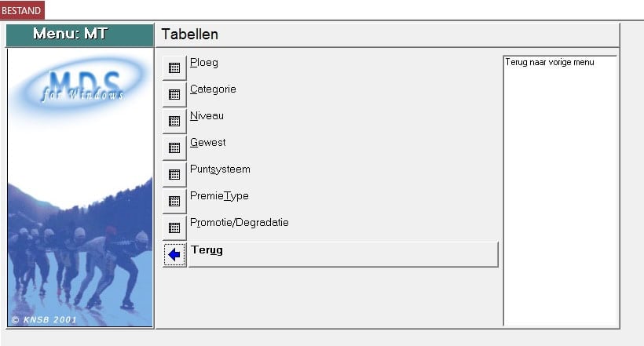Select the Gewest table label
644x346 pixels.
click(208, 142)
